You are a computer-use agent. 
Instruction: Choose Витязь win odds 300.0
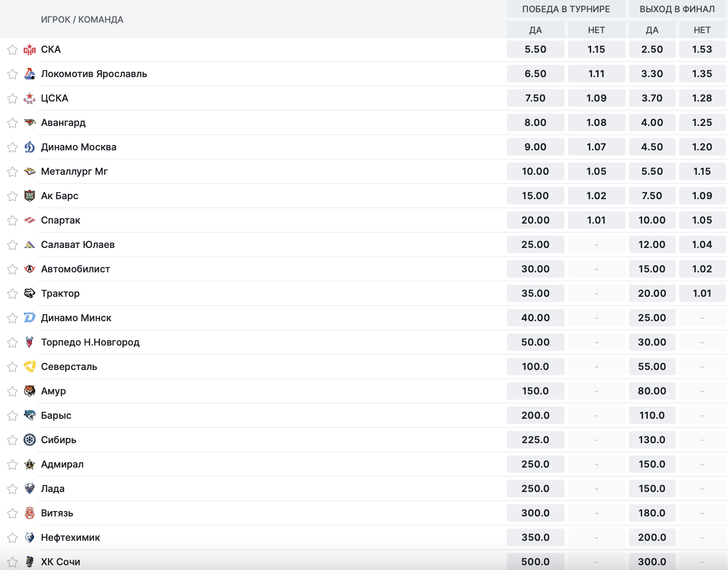536,513
